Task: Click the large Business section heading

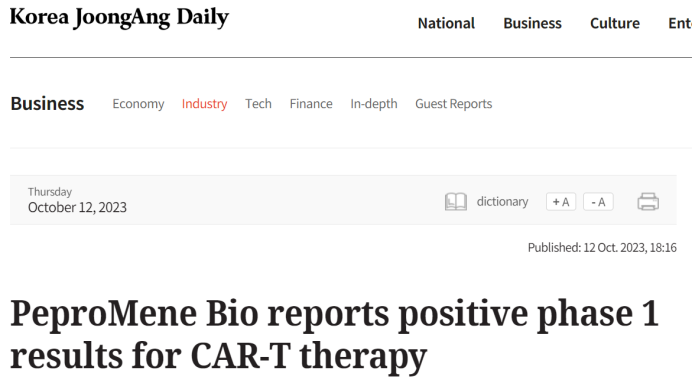Action: [x=47, y=104]
